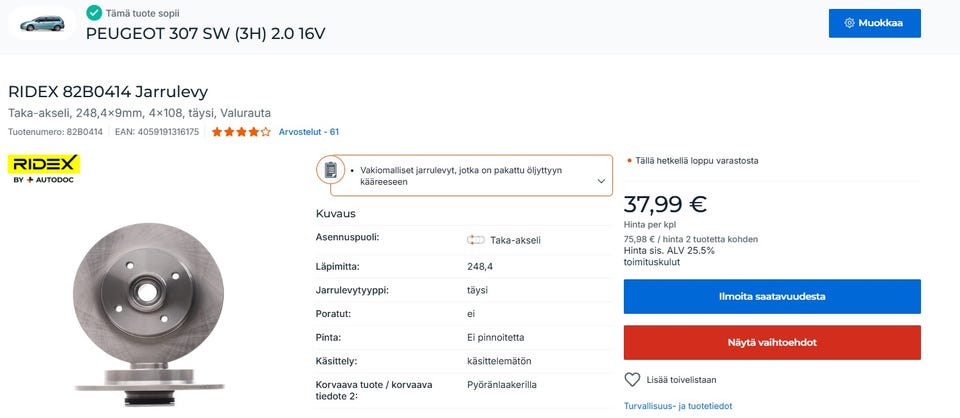Screen dimensions: 960x418
Task: Click the Taka-akseli axle icon
Action: pyautogui.click(x=475, y=240)
